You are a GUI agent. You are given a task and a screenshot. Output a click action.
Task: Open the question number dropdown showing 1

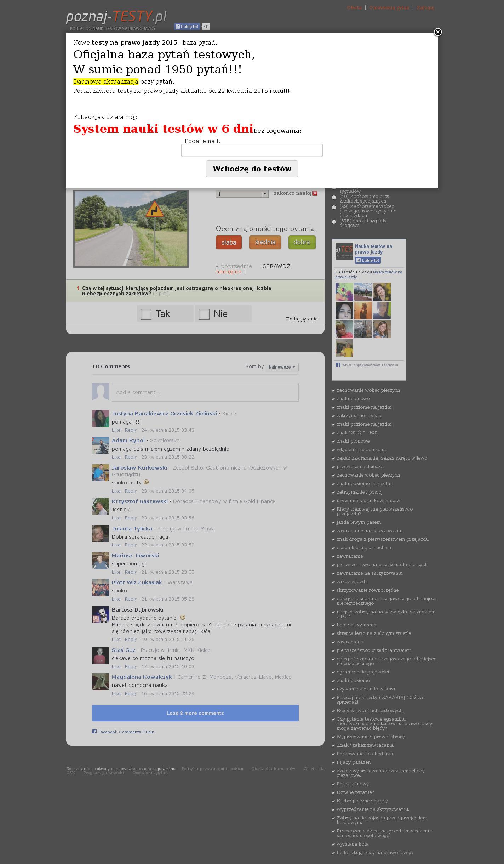pyautogui.click(x=242, y=194)
